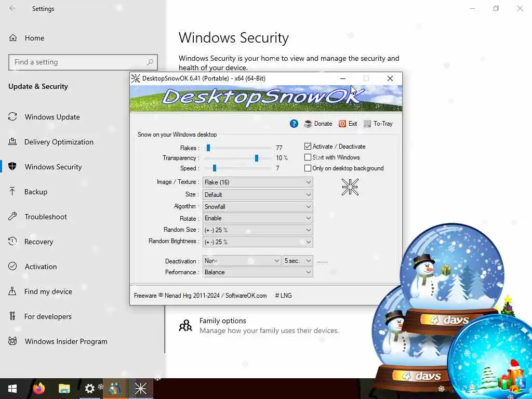
Task: Select Windows Update in Settings sidebar
Action: pyautogui.click(x=52, y=117)
